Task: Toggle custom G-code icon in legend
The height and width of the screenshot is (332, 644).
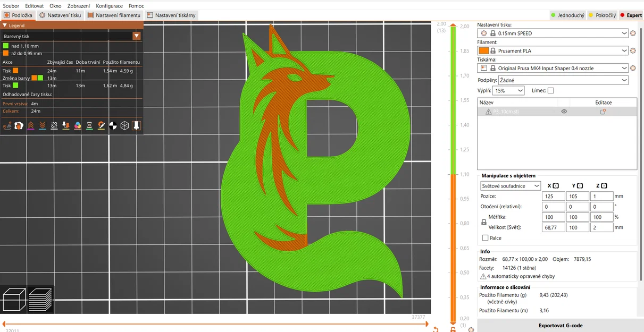Action: 101,126
